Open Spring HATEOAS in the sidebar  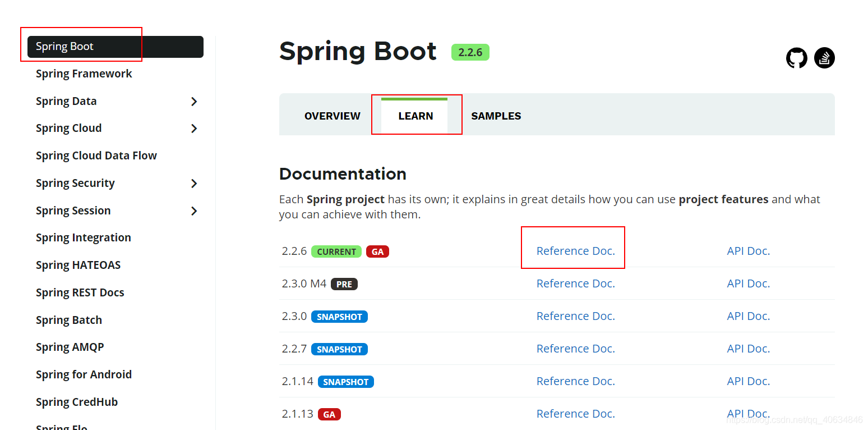tap(79, 266)
